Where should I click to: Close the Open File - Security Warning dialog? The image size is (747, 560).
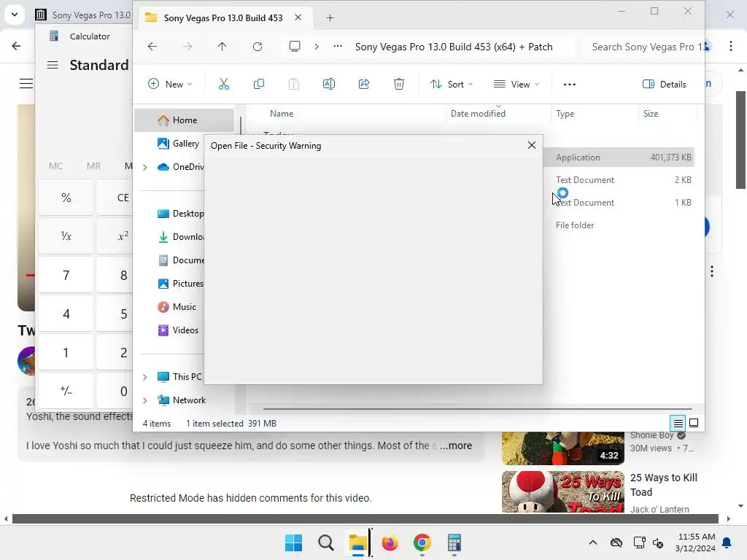[532, 145]
